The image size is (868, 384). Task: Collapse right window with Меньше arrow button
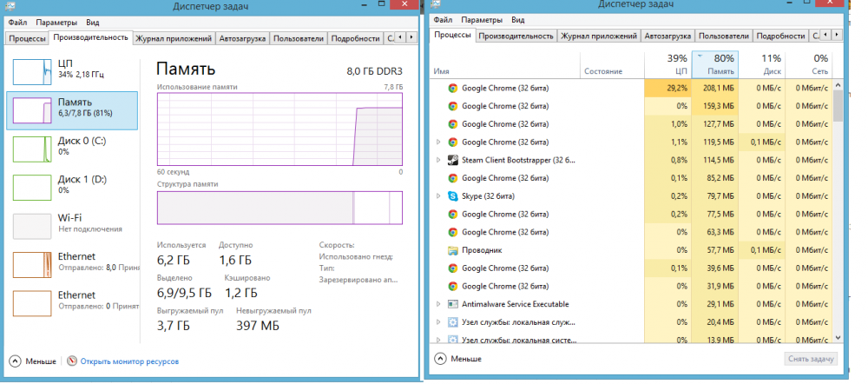coord(440,358)
